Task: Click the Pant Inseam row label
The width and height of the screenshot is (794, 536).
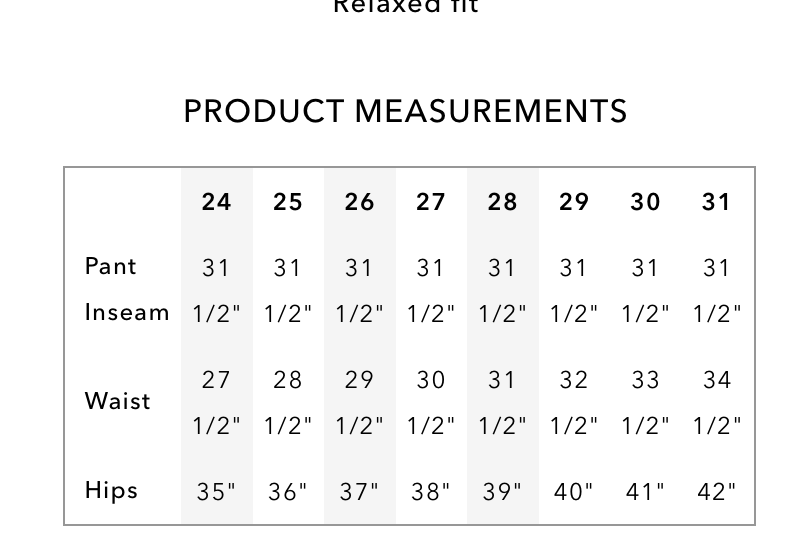Action: point(127,289)
